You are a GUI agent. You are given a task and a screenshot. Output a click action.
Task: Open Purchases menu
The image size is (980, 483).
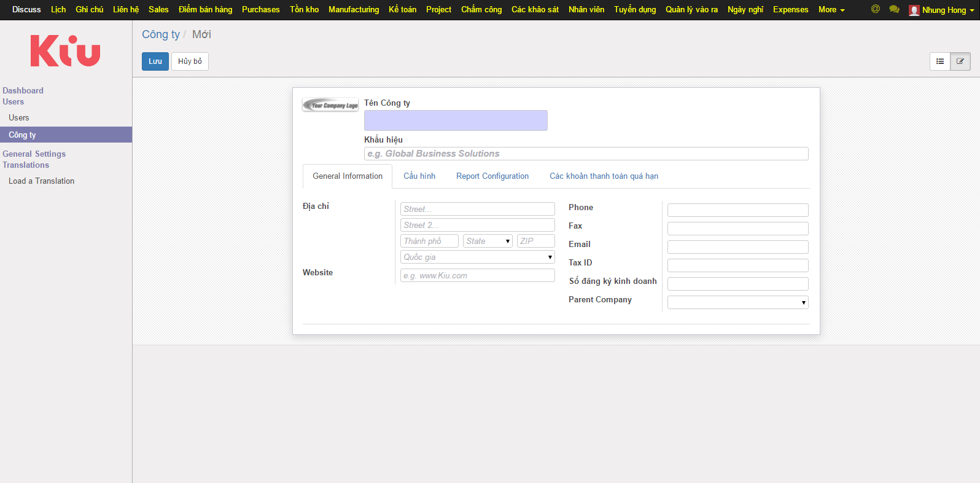261,10
